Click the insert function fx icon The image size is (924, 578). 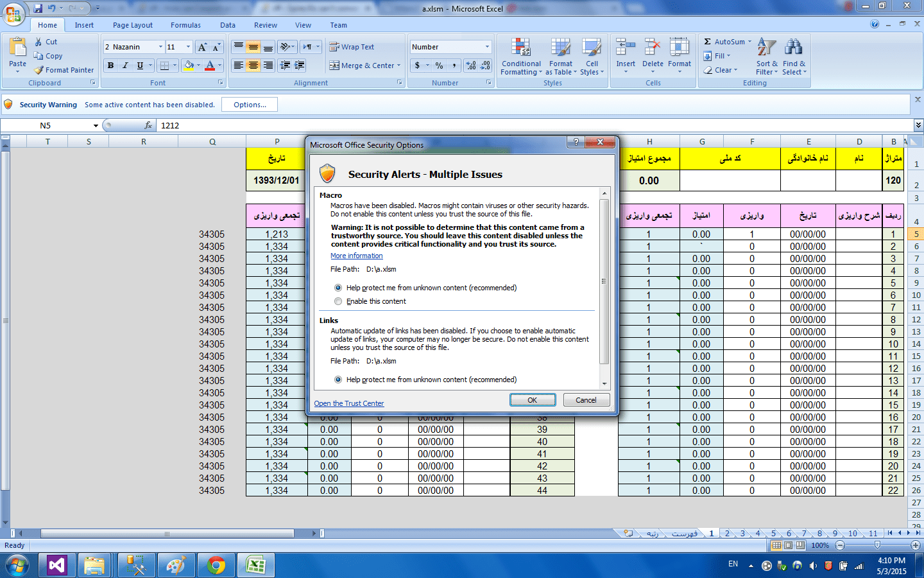tap(148, 125)
